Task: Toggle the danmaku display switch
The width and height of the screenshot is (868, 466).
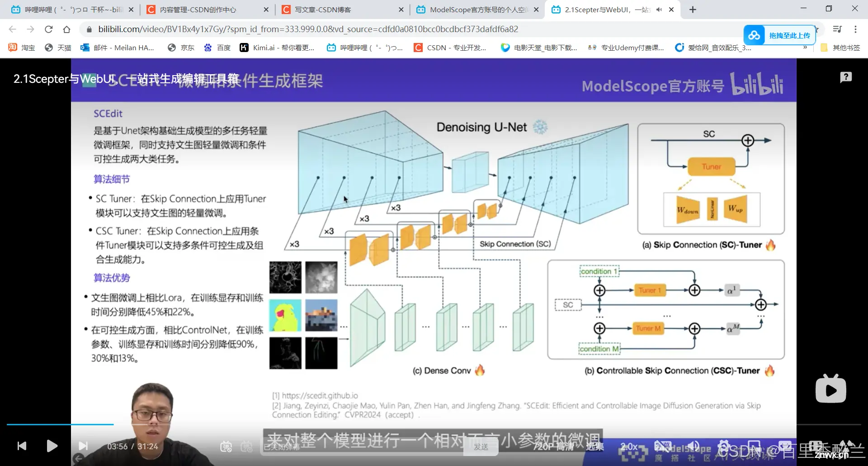Action: click(226, 447)
